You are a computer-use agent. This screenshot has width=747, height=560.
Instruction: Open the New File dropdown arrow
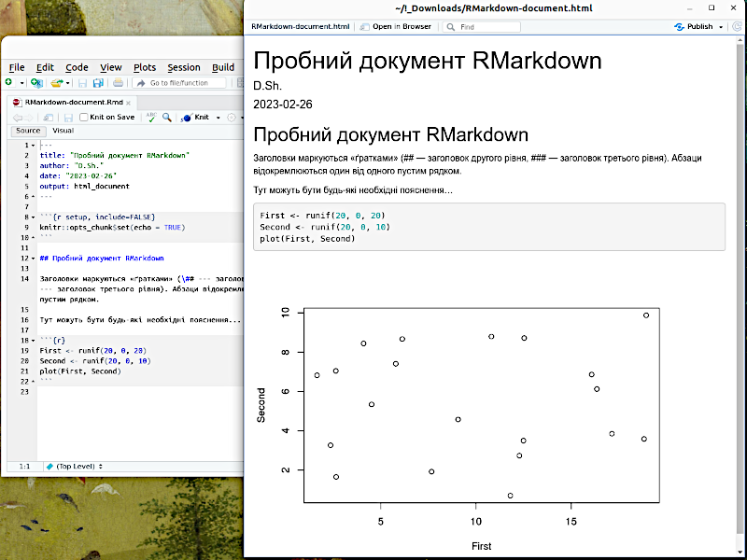coord(21,83)
